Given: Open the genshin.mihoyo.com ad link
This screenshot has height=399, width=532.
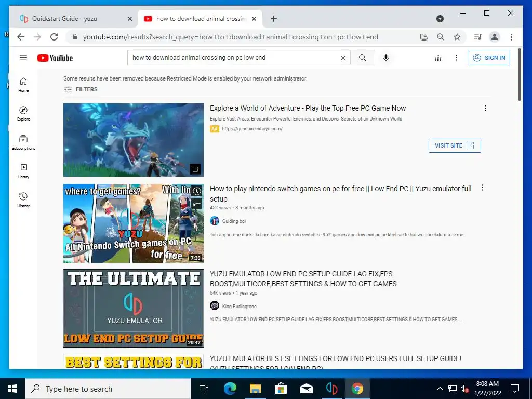Looking at the screenshot, I should pos(252,129).
